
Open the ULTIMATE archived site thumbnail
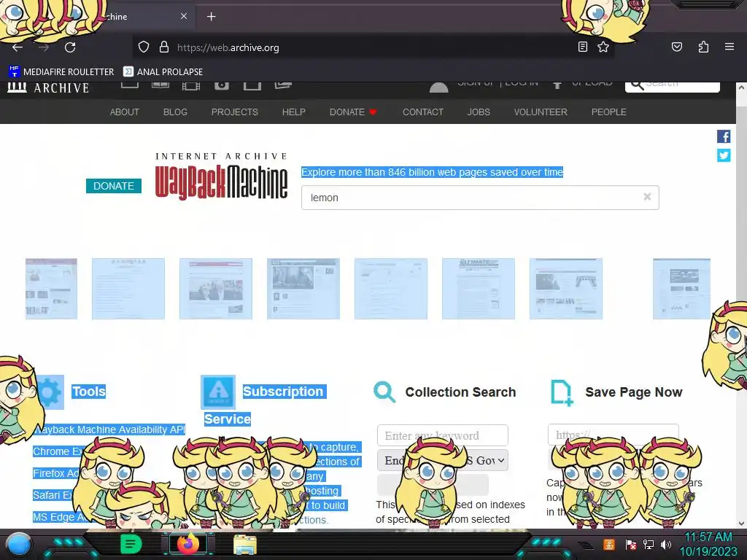[x=479, y=289]
